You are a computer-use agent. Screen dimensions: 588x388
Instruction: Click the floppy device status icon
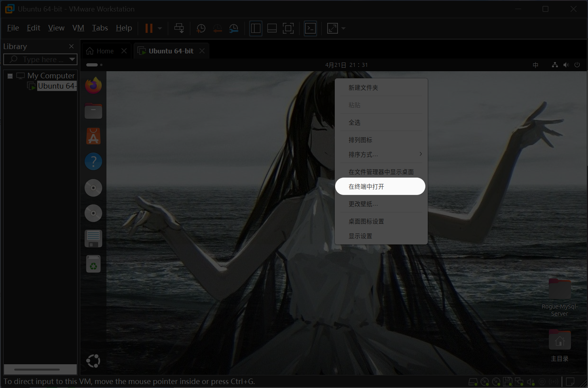tap(507, 382)
